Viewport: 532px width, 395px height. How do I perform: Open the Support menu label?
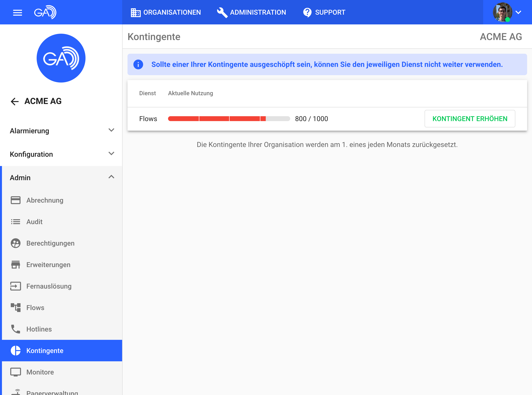click(330, 12)
